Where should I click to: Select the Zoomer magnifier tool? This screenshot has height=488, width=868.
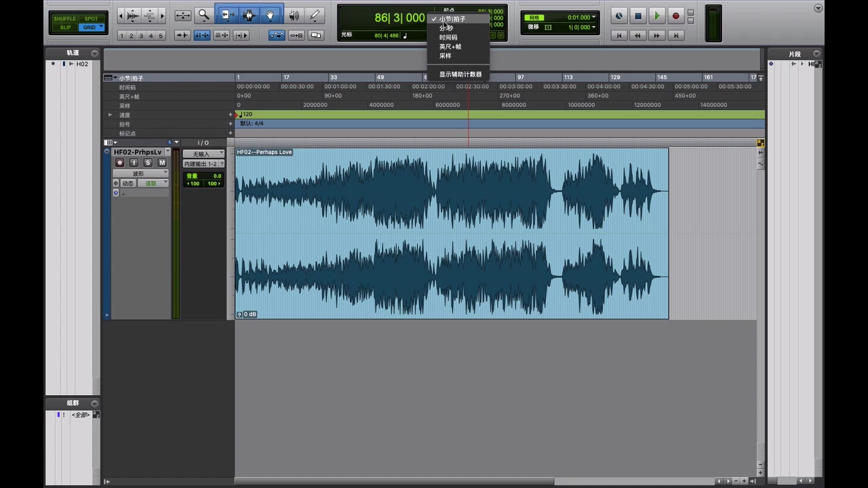204,16
